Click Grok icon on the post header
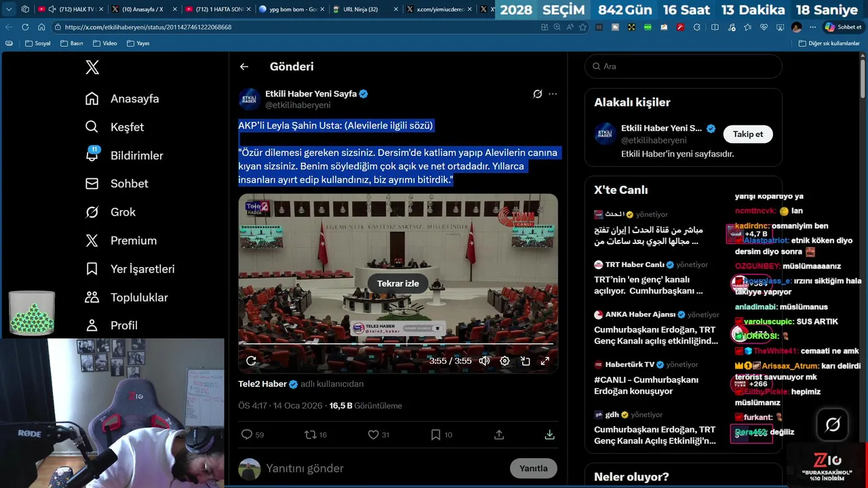Screen dimensions: 868x488 tap(537, 94)
